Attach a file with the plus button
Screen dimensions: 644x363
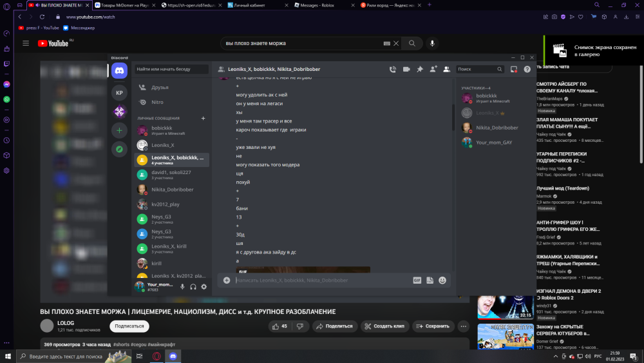pos(227,280)
